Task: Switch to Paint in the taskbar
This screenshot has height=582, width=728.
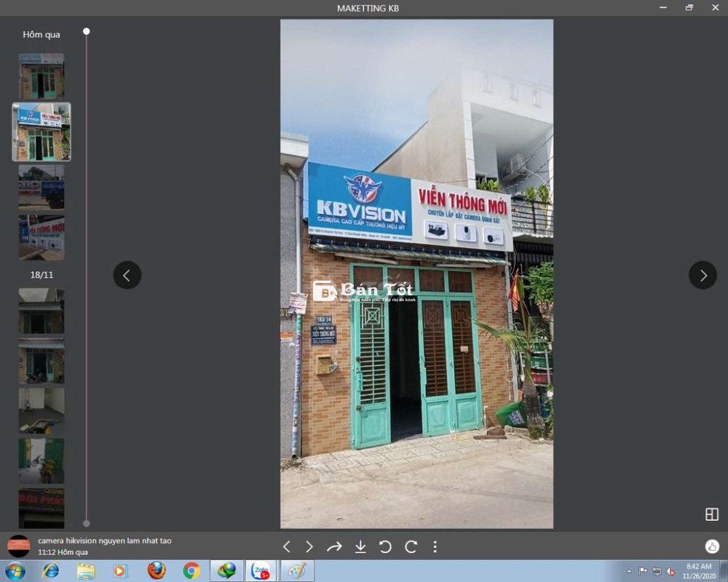Action: click(297, 571)
